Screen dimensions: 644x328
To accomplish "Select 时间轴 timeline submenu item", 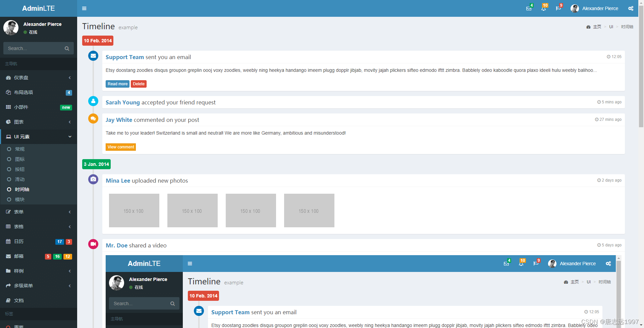I will (39, 189).
